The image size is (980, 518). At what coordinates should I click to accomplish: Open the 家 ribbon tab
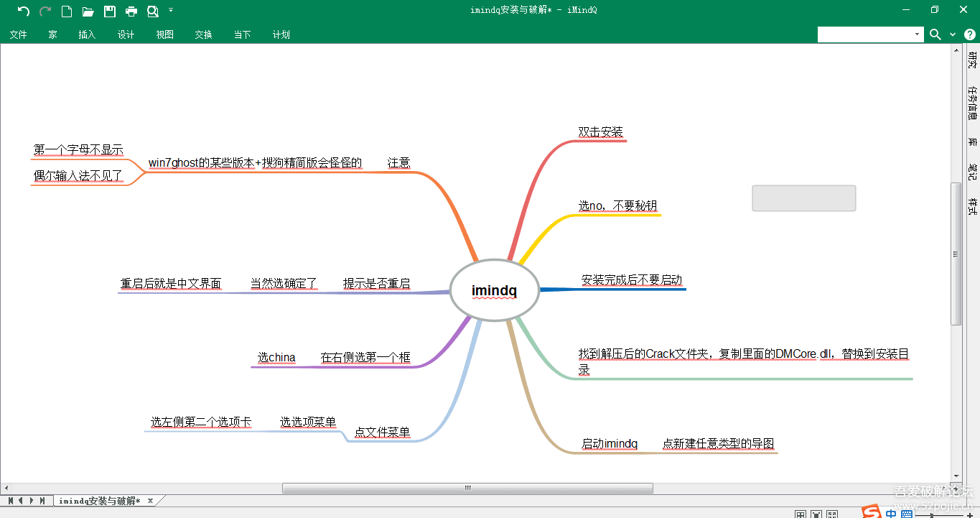tap(53, 34)
